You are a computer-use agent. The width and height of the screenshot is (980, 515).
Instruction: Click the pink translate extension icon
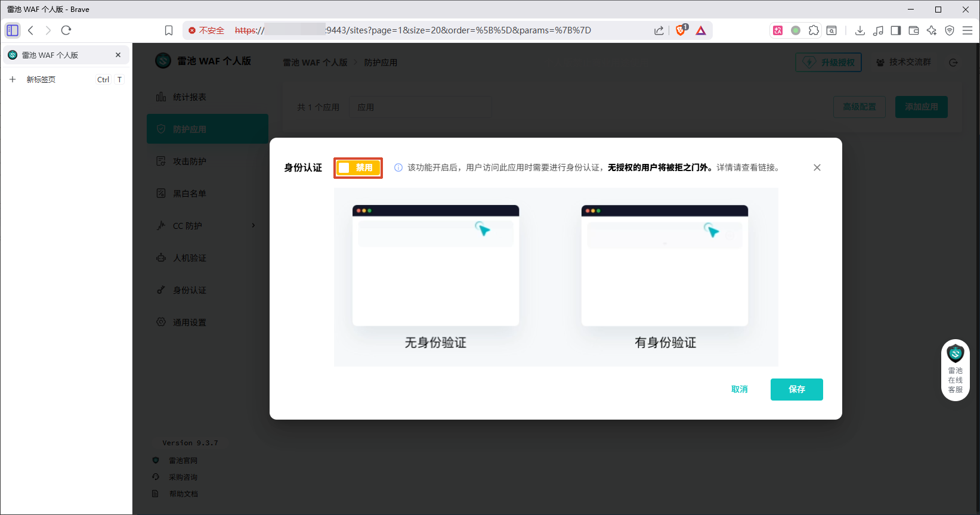coord(778,30)
